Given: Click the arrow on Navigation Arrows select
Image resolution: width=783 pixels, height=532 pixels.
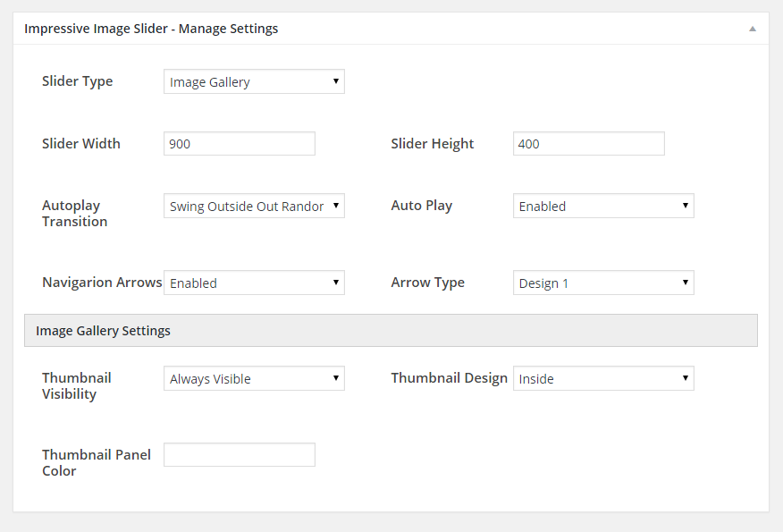Looking at the screenshot, I should [335, 283].
